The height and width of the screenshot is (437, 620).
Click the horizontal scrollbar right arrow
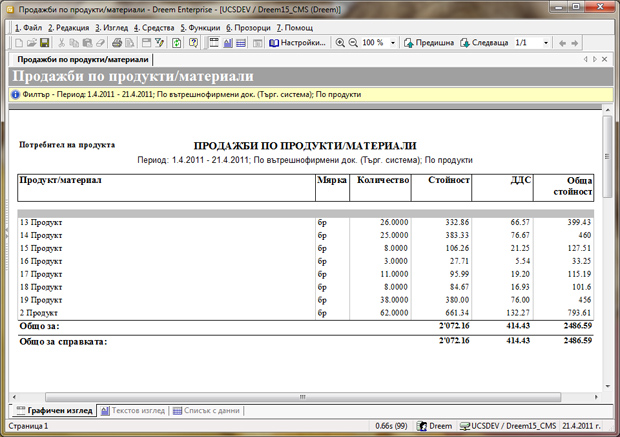596,397
